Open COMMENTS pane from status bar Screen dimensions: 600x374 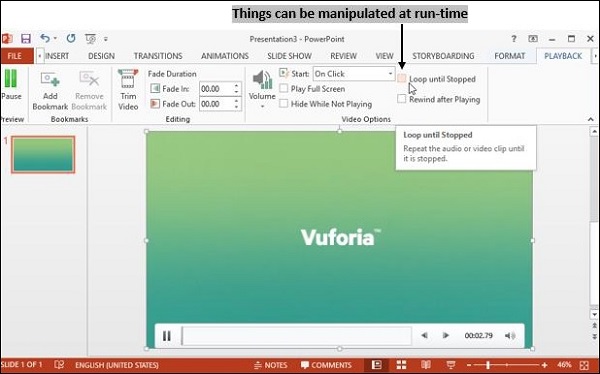326,365
